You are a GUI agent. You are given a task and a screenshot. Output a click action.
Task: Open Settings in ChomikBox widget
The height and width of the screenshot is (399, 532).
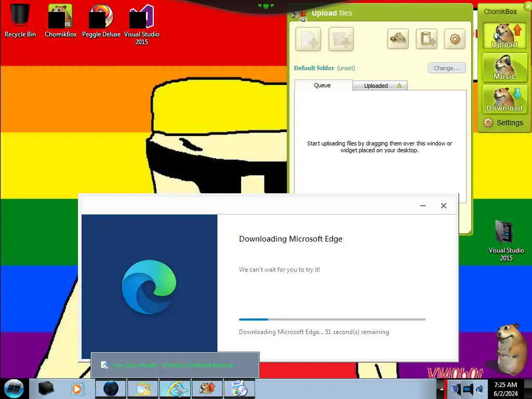pyautogui.click(x=503, y=123)
